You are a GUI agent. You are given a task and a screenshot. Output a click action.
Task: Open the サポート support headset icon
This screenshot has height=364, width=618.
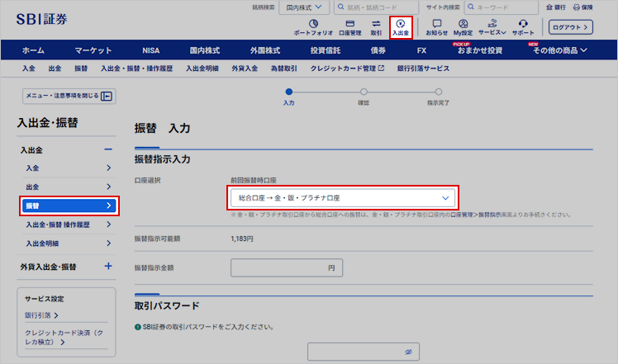coord(522,27)
